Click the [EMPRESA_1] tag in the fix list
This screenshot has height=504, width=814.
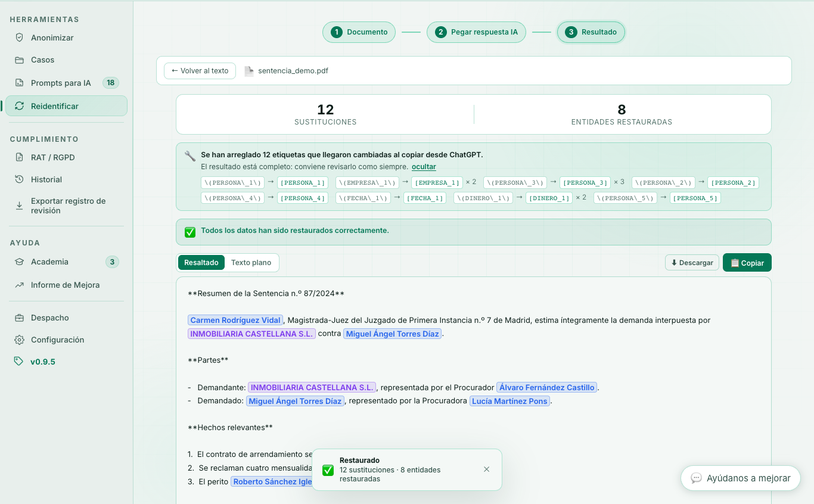[x=437, y=183]
